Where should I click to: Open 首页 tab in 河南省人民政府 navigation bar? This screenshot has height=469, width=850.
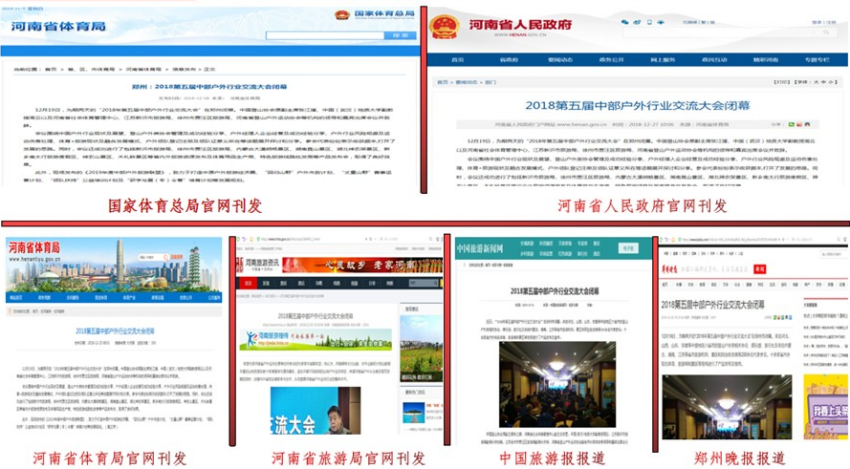(x=457, y=59)
